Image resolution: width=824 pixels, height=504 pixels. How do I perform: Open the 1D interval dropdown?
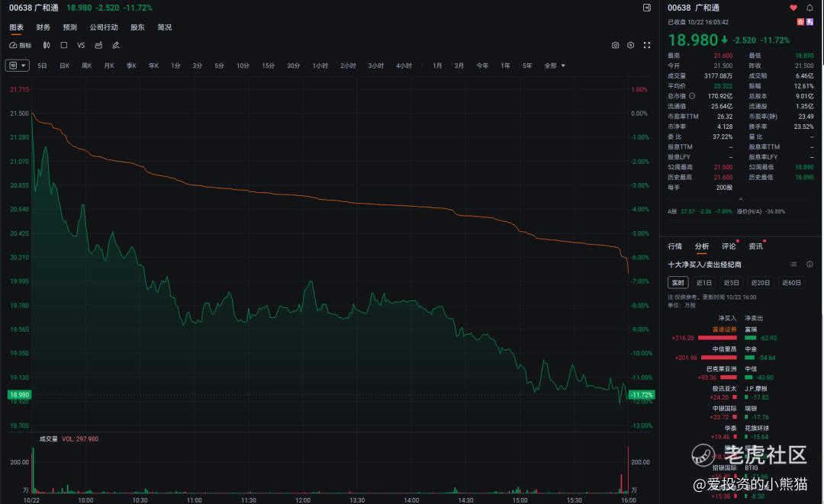pyautogui.click(x=18, y=66)
